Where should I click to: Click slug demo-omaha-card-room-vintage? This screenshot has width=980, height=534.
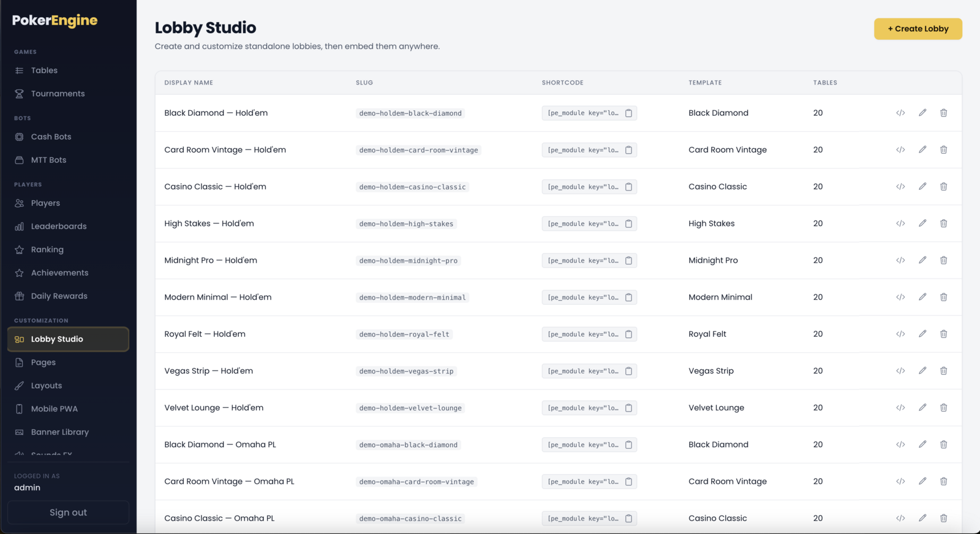pos(417,482)
